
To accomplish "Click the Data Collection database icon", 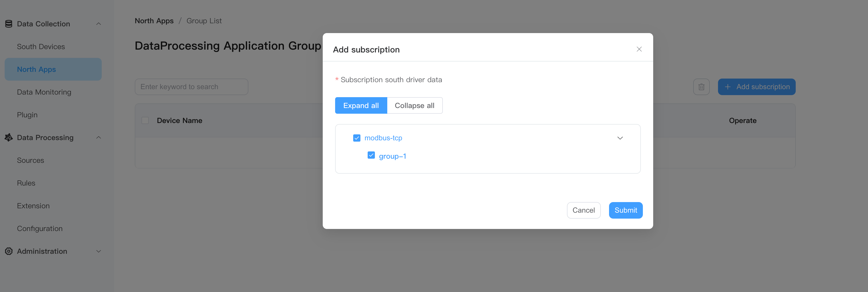I will [x=9, y=24].
